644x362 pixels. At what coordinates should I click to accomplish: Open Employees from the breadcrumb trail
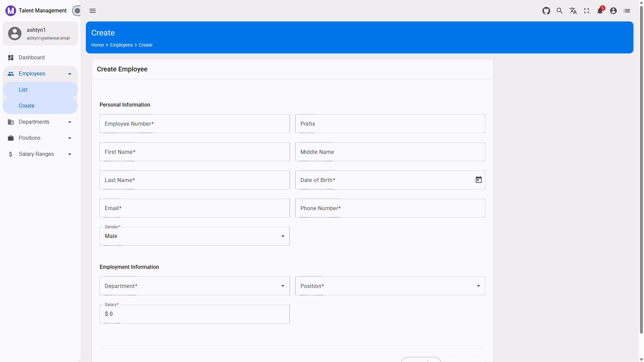point(121,45)
